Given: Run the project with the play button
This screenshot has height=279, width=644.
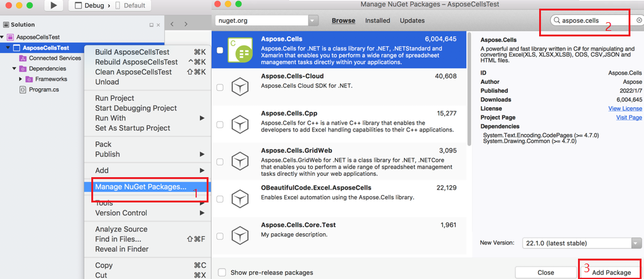Looking at the screenshot, I should pos(54,6).
